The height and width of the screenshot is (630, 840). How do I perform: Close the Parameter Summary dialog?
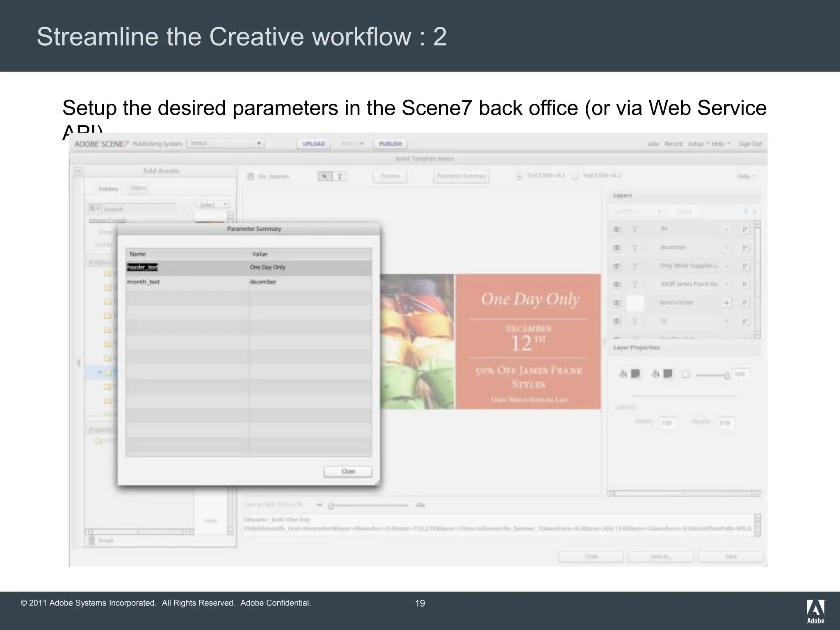coord(348,472)
